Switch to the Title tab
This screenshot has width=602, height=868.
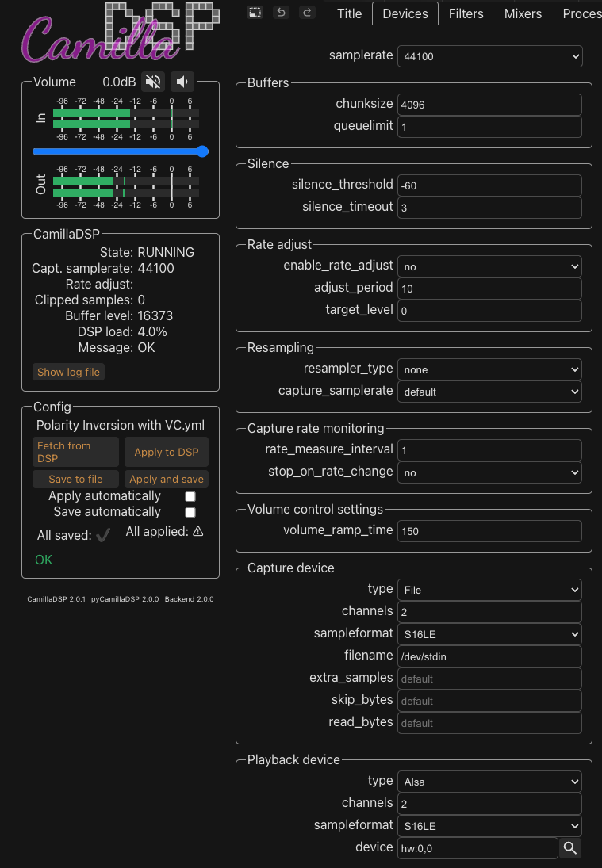click(x=350, y=13)
